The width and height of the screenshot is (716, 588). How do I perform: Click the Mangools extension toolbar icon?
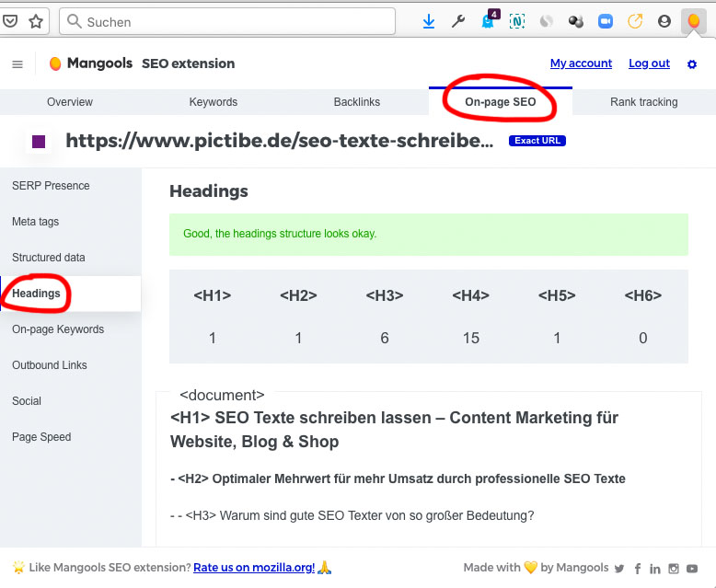693,20
